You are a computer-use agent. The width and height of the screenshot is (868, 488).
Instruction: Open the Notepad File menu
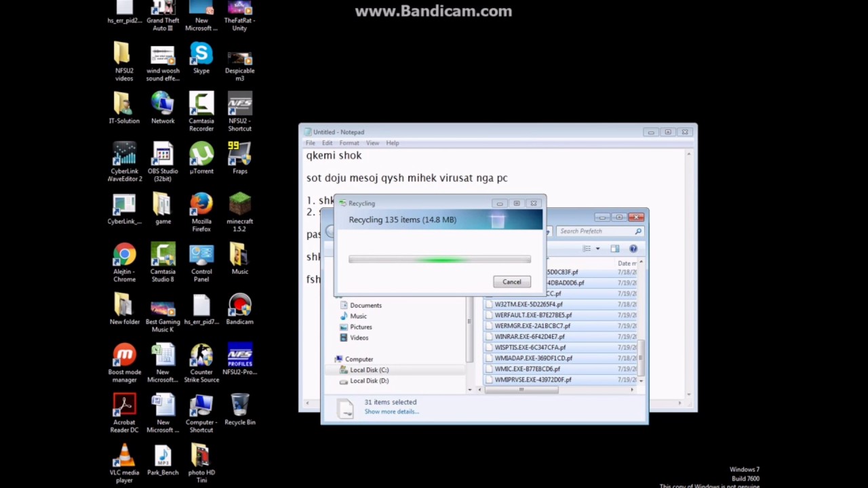310,143
